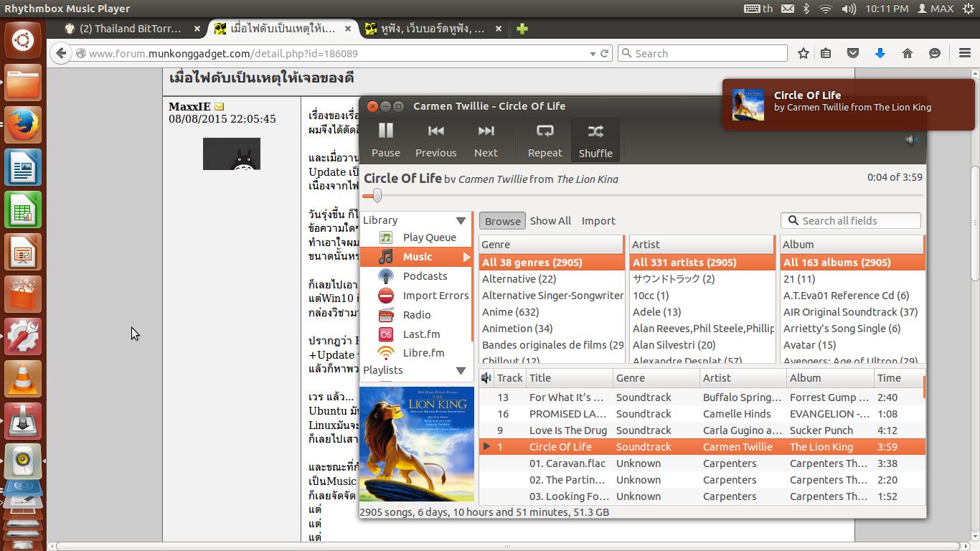This screenshot has height=551, width=980.
Task: Select 10cc (1) artist
Action: pyautogui.click(x=702, y=296)
